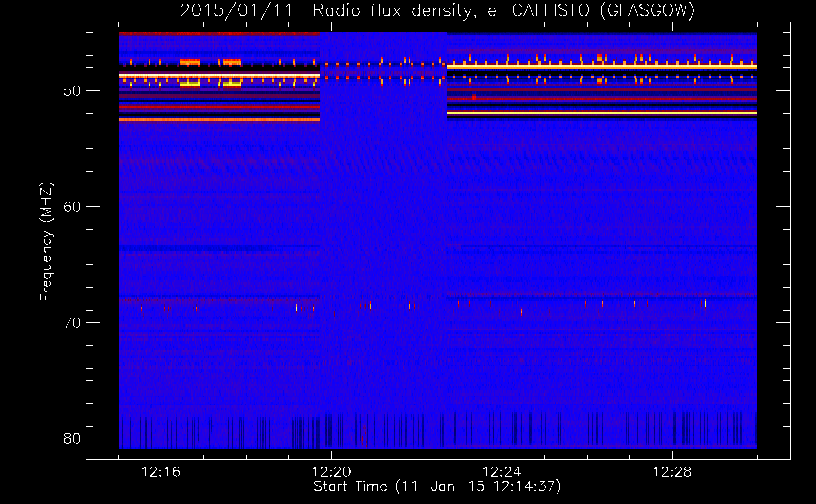Click the plot title '2015/01/11 Radio flux density'
The width and height of the screenshot is (816, 504).
point(437,10)
